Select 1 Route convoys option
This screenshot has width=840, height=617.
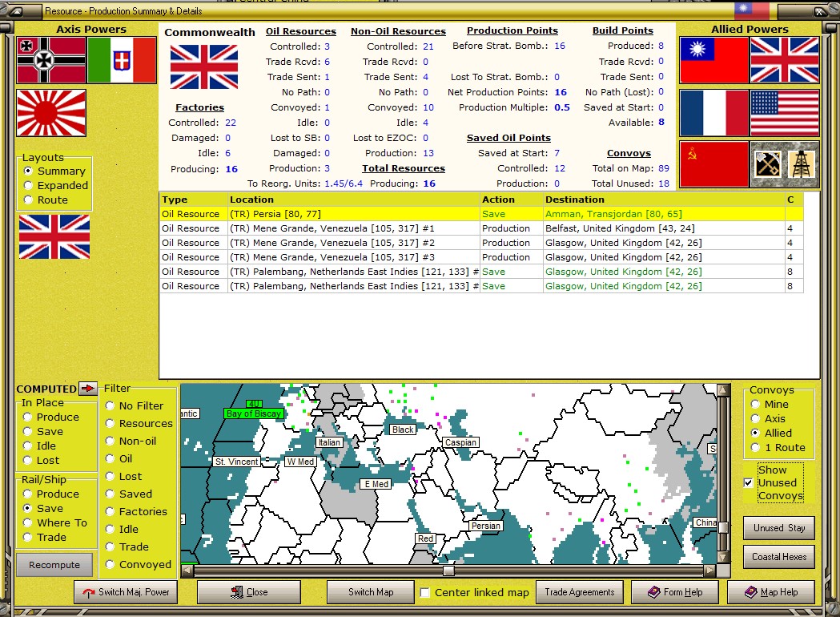[x=778, y=448]
